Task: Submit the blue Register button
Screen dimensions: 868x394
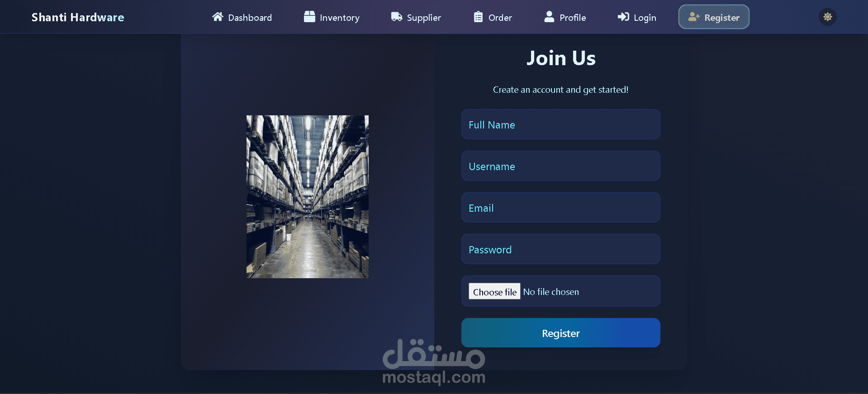Action: [560, 333]
